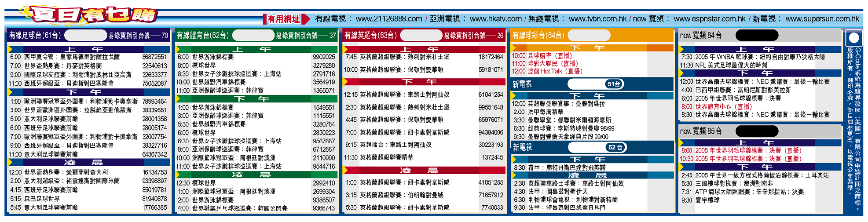Click 易錄寶指引台號 70 label
Viewport: 868px width, 222px height.
(x=138, y=36)
